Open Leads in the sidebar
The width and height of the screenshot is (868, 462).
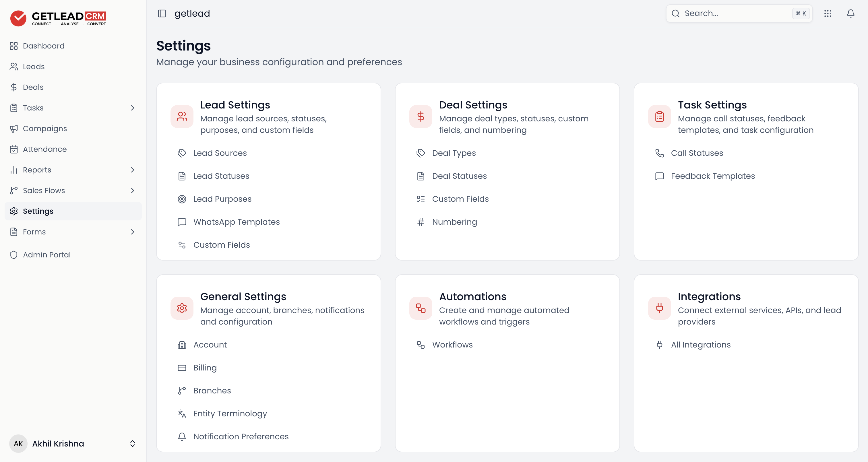73,66
